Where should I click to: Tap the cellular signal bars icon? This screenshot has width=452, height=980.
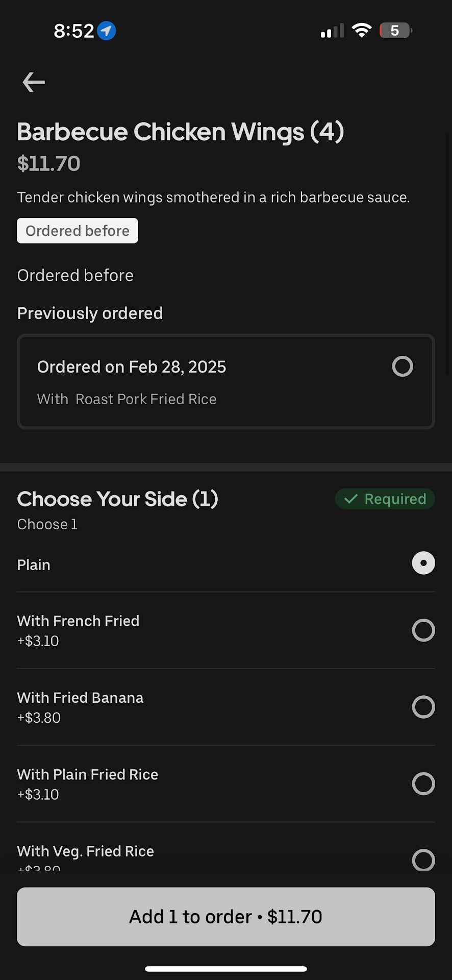pos(332,31)
